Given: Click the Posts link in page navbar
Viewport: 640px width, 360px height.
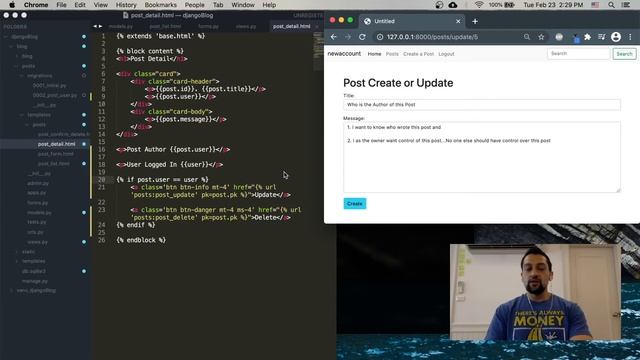Looking at the screenshot, I should click(x=392, y=54).
